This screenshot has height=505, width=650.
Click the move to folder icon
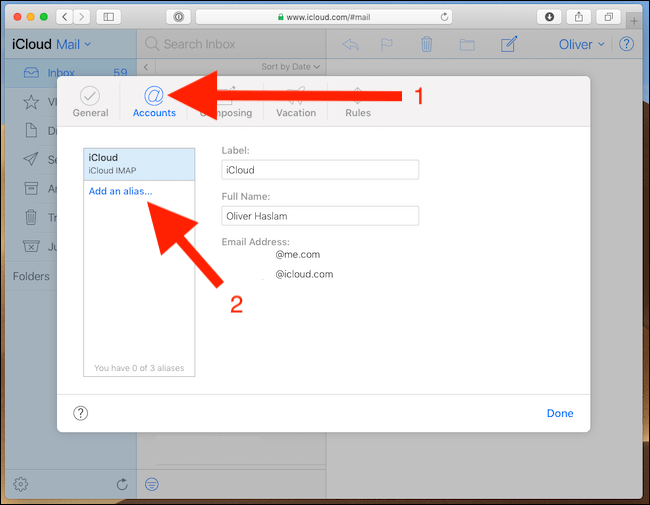467,44
